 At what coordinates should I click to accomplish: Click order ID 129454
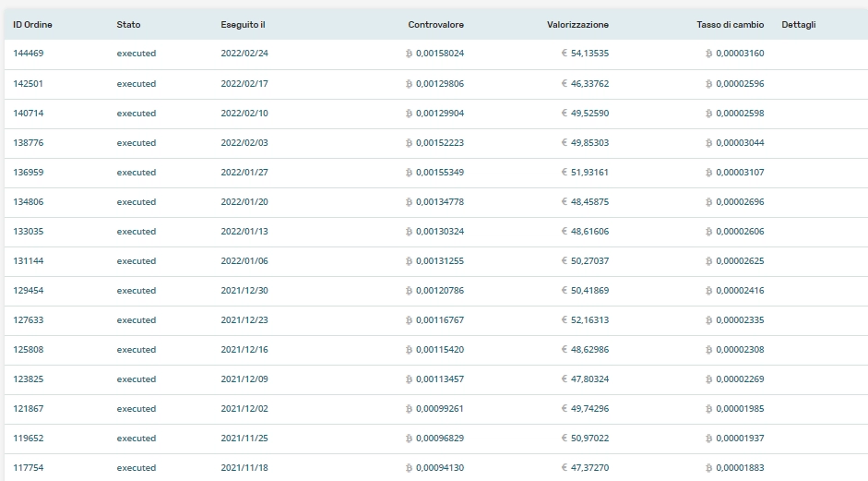click(x=29, y=291)
